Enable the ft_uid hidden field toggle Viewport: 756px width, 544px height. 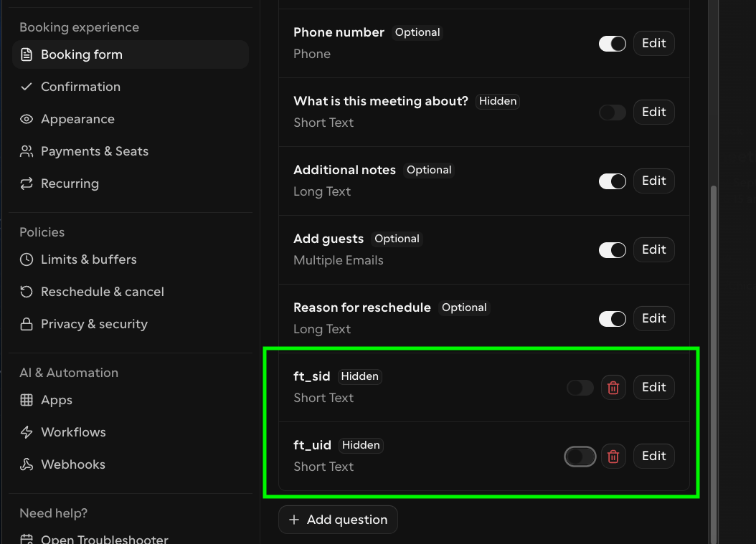coord(580,457)
